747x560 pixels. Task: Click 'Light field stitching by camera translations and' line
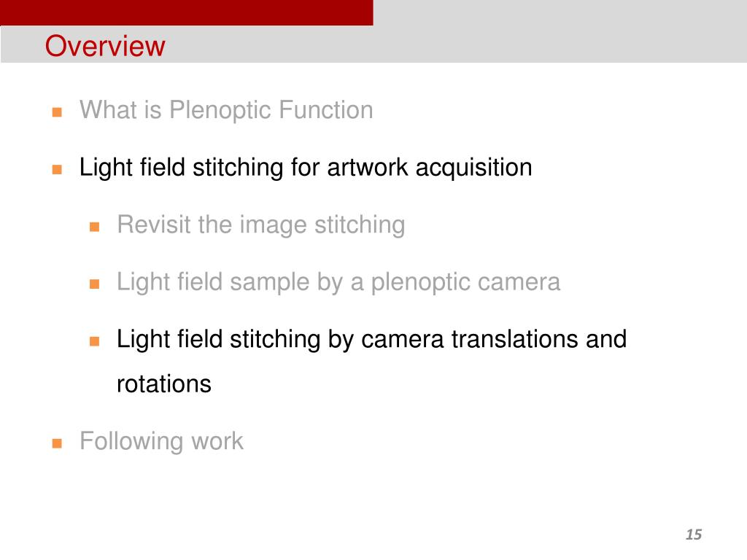(371, 340)
